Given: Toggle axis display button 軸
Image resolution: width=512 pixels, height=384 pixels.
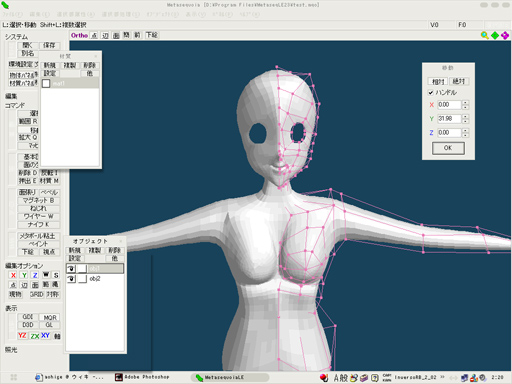Looking at the screenshot, I should 57,336.
